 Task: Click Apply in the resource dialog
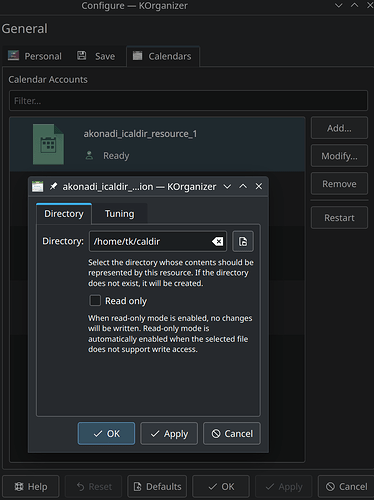click(169, 433)
